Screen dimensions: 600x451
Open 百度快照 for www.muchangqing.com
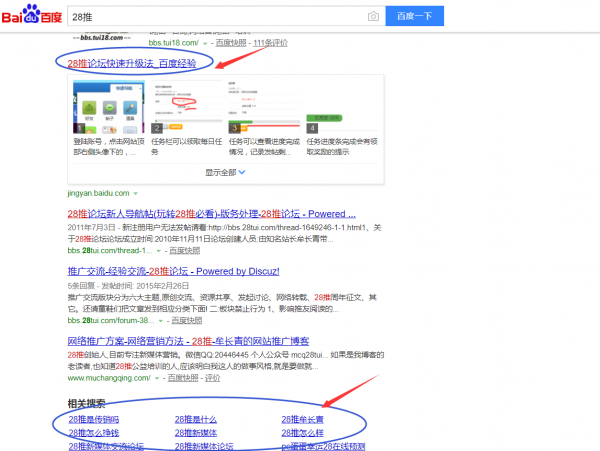click(183, 378)
